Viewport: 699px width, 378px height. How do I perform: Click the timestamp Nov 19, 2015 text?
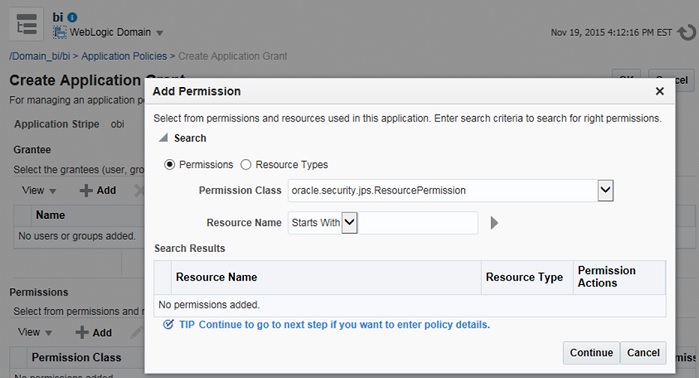[x=611, y=33]
